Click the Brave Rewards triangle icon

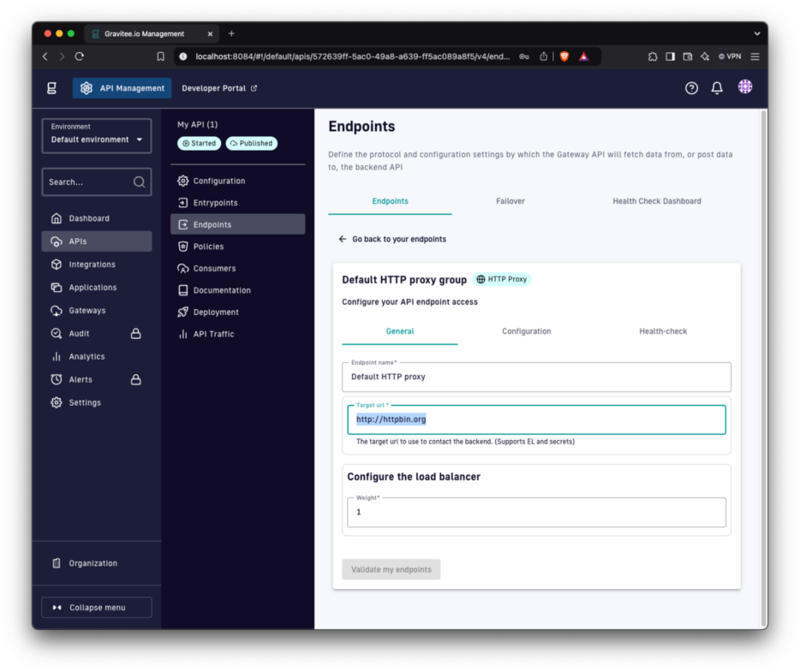pyautogui.click(x=584, y=56)
